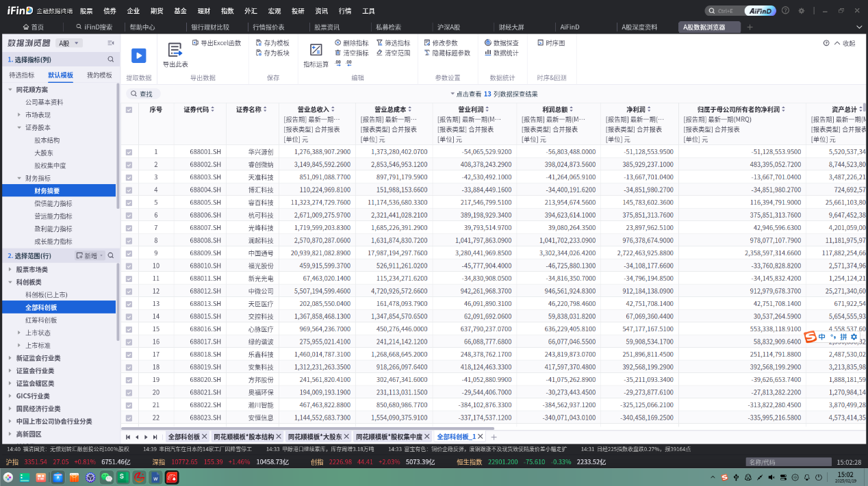Open the A股 dropdown beside 数据浏览器
The width and height of the screenshot is (868, 486).
point(68,43)
